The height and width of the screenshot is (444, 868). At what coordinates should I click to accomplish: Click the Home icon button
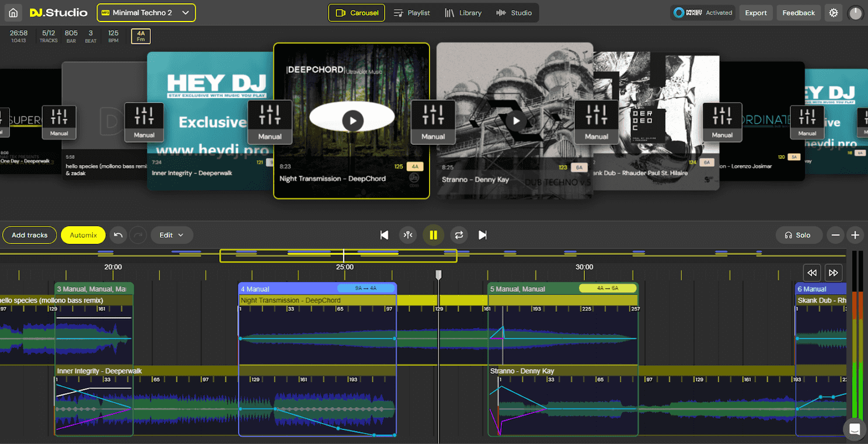point(13,12)
